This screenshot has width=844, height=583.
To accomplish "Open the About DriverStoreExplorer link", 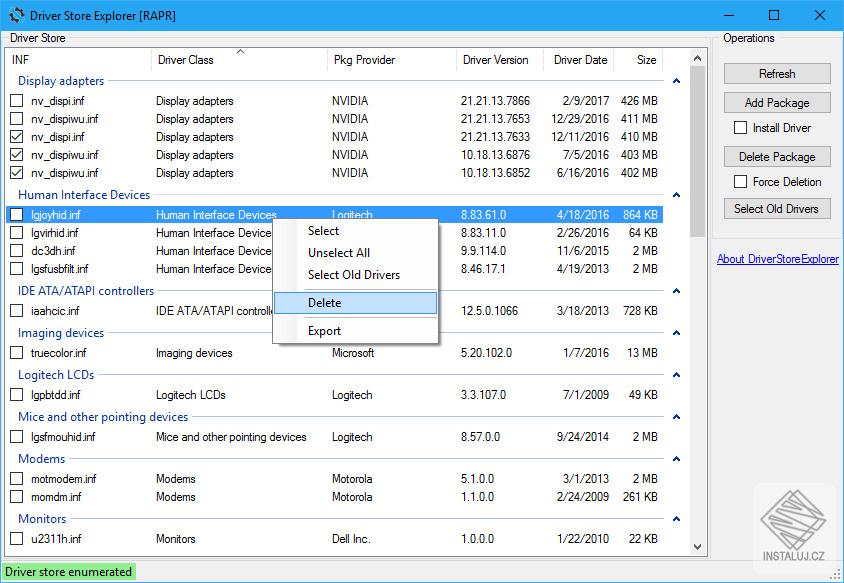I will (777, 259).
